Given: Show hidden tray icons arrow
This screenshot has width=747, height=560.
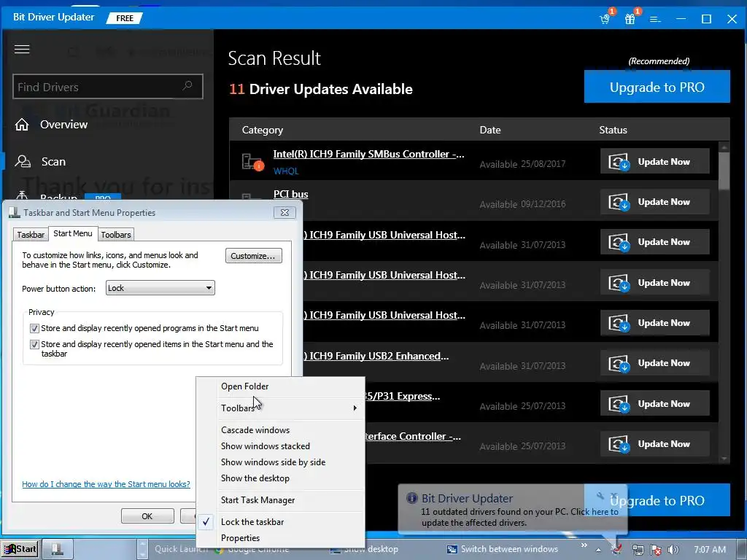Looking at the screenshot, I should point(598,550).
